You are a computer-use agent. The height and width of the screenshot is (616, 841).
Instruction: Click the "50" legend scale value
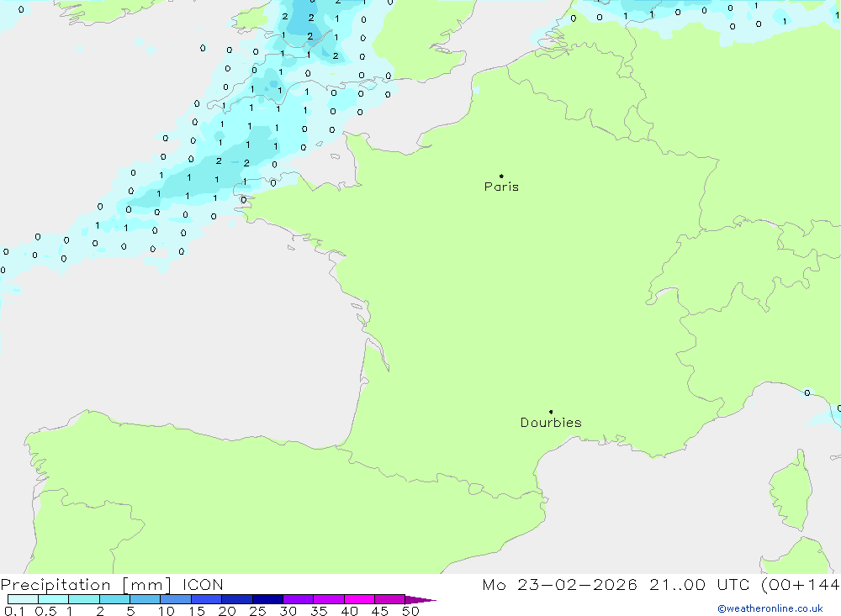tap(411, 611)
